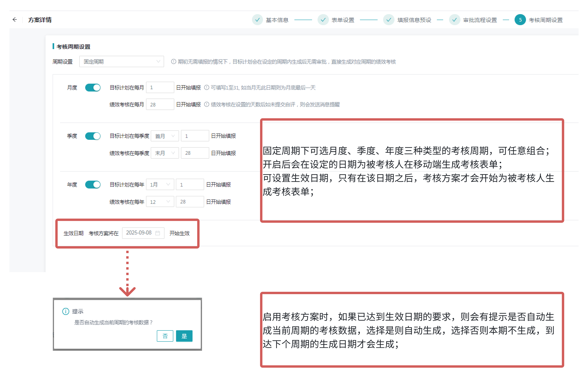Click the 审批流程设置 step checkmark icon
Image resolution: width=588 pixels, height=377 pixels.
(x=454, y=20)
